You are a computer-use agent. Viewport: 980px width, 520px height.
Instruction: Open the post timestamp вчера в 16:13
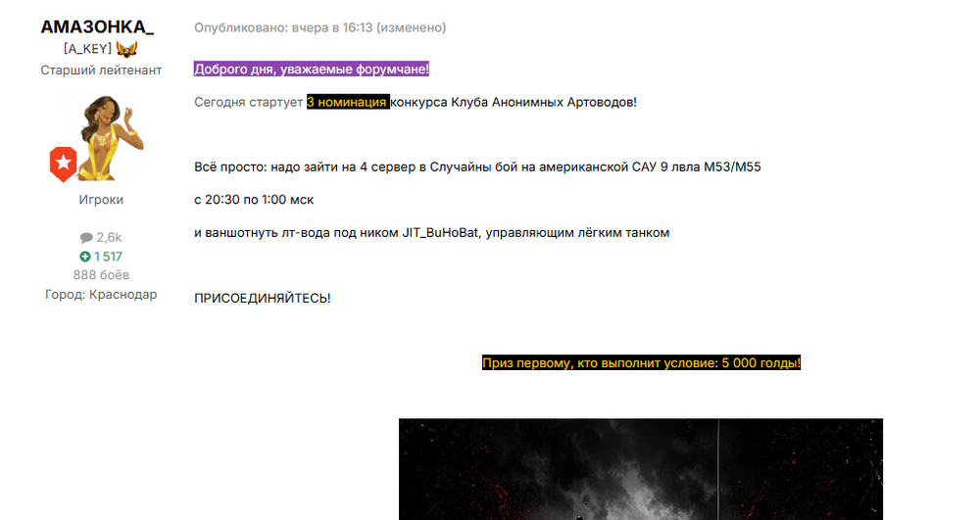332,27
